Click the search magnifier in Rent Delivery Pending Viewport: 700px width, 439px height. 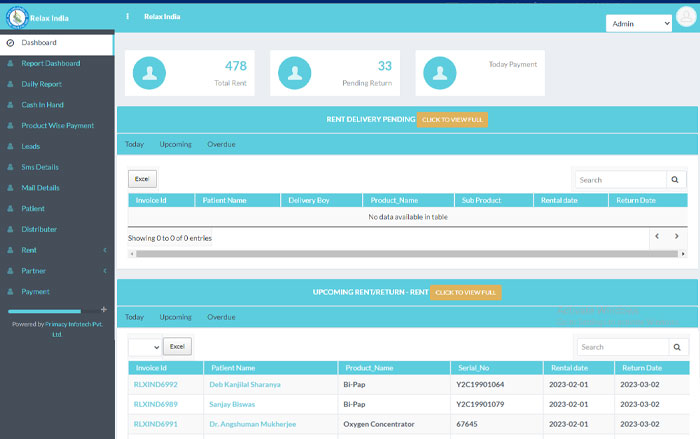click(x=675, y=180)
